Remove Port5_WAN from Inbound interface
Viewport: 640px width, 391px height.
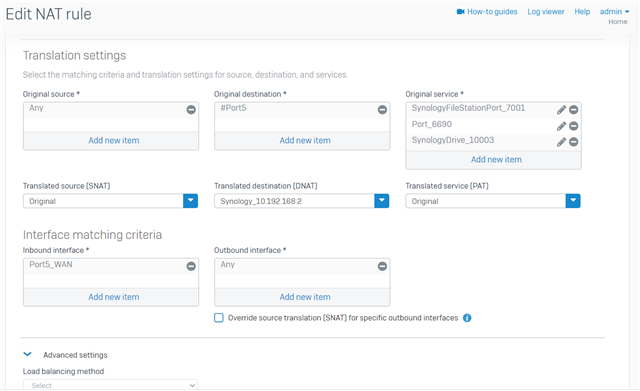pyautogui.click(x=191, y=267)
